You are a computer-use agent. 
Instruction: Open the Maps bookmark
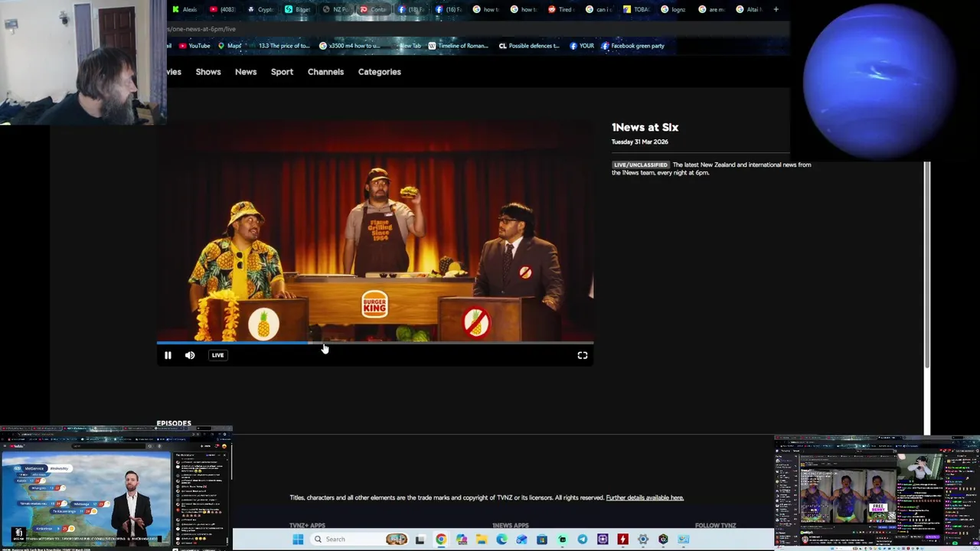[230, 46]
